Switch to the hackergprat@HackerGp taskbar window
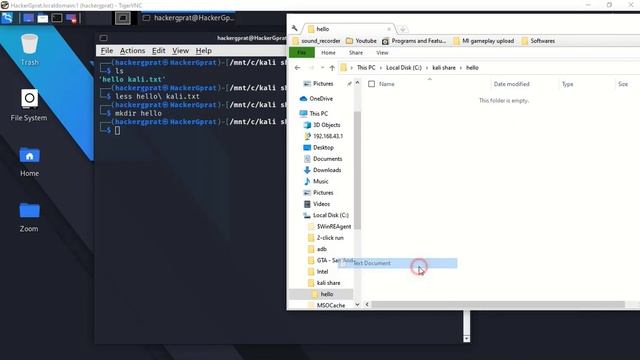 tap(189, 18)
